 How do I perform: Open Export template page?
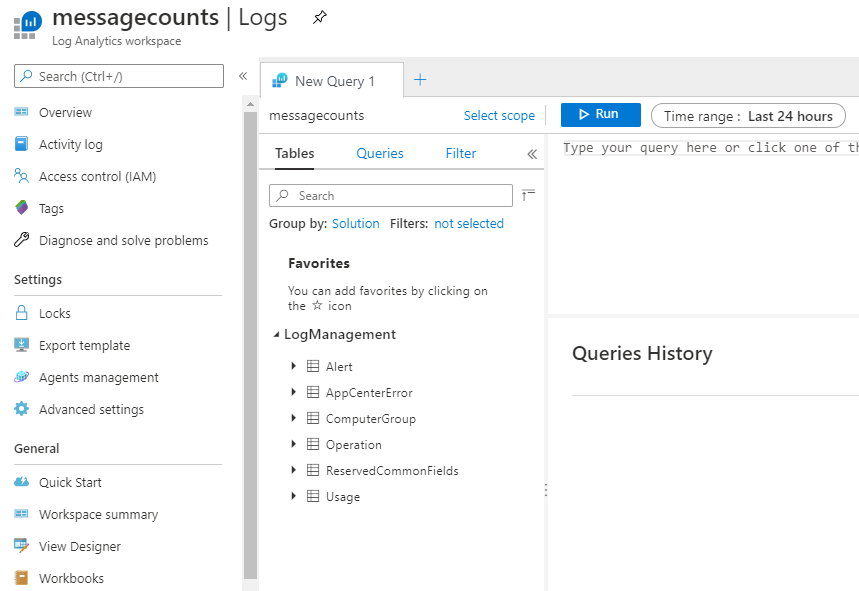[x=84, y=346]
